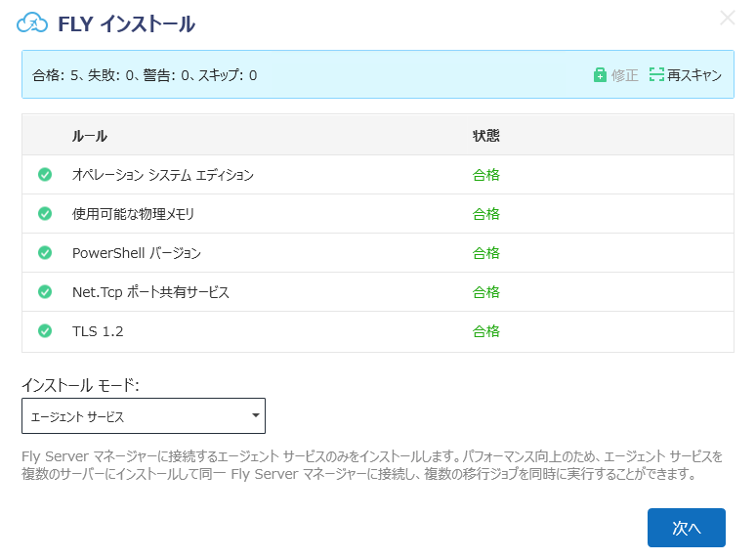This screenshot has height=559, width=756.
Task: Click the 状態 column header
Action: 486,136
